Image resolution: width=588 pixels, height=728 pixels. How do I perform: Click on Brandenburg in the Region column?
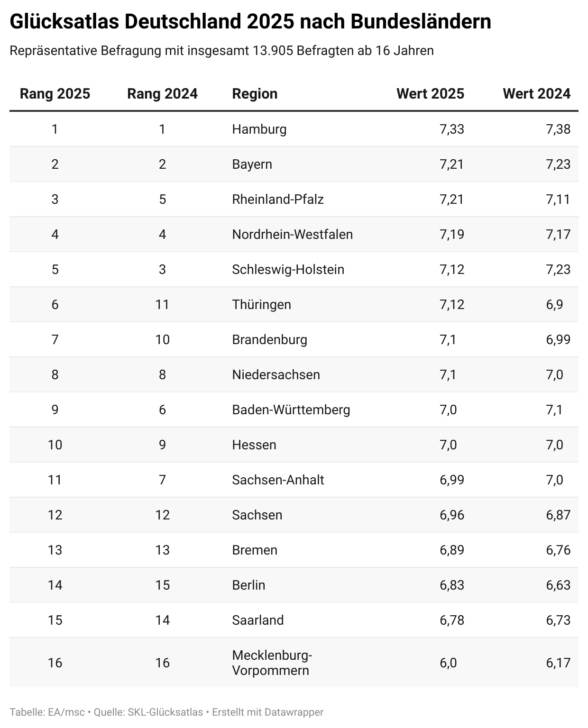(269, 339)
